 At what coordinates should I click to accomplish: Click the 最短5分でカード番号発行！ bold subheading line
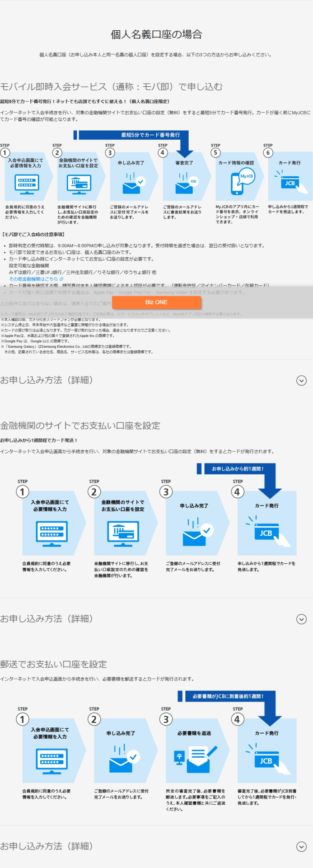click(85, 101)
